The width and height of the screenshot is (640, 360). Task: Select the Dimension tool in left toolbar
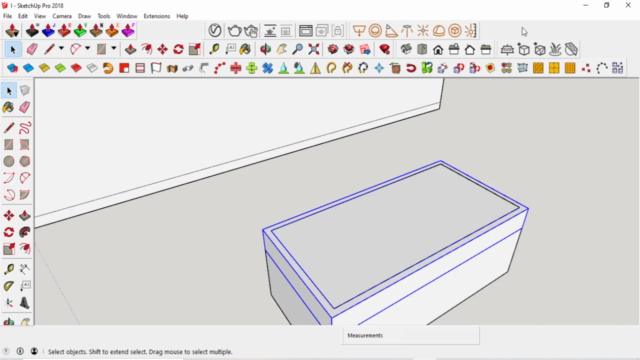click(25, 269)
